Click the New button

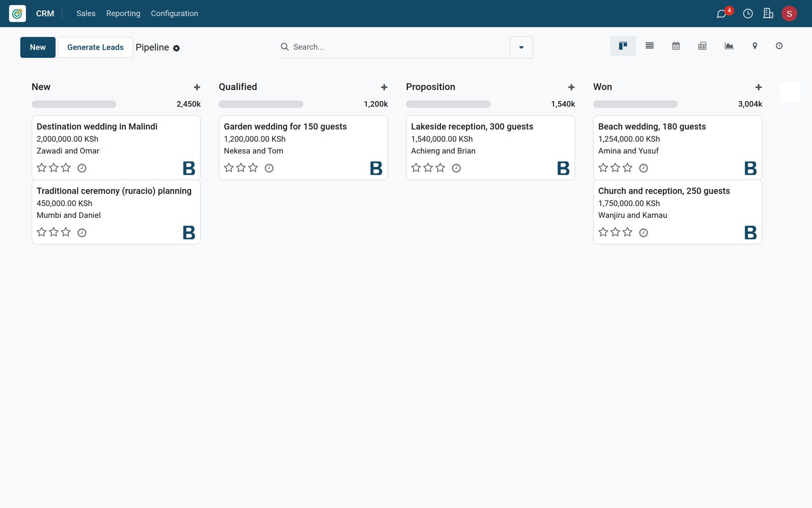pyautogui.click(x=38, y=47)
